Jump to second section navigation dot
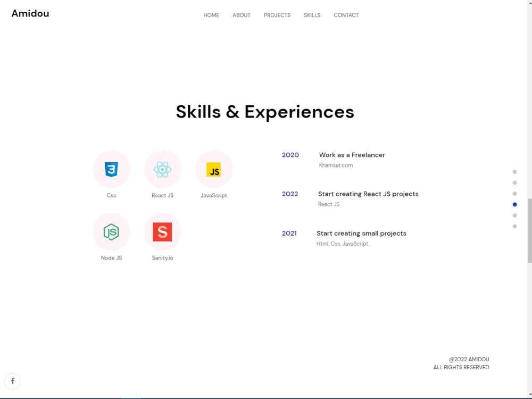The height and width of the screenshot is (399, 532). click(514, 183)
